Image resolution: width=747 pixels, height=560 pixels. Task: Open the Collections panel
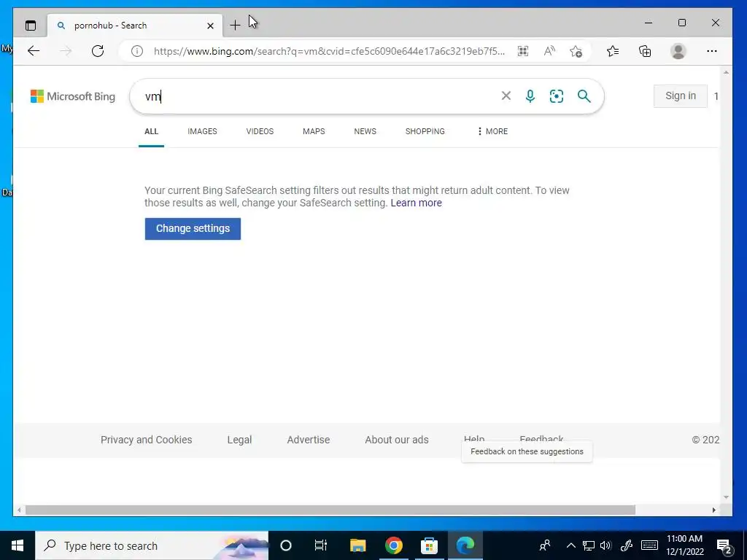(645, 51)
